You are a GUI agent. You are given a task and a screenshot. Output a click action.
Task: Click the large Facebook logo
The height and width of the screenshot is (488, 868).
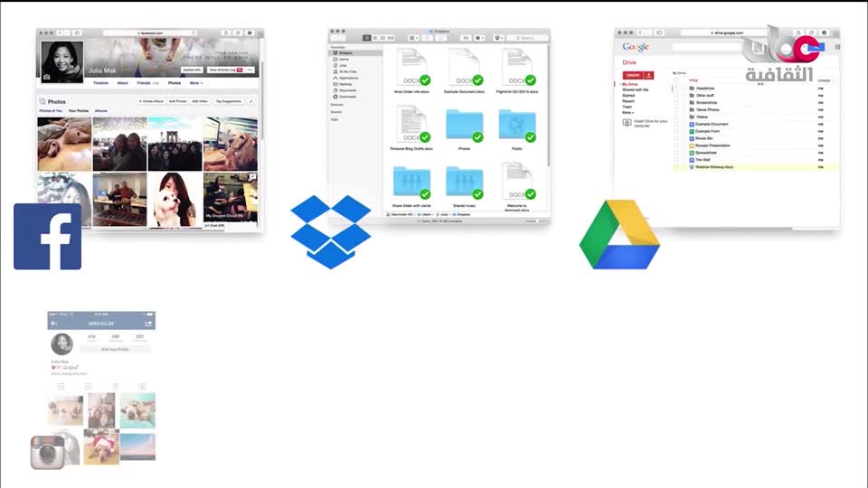point(48,236)
